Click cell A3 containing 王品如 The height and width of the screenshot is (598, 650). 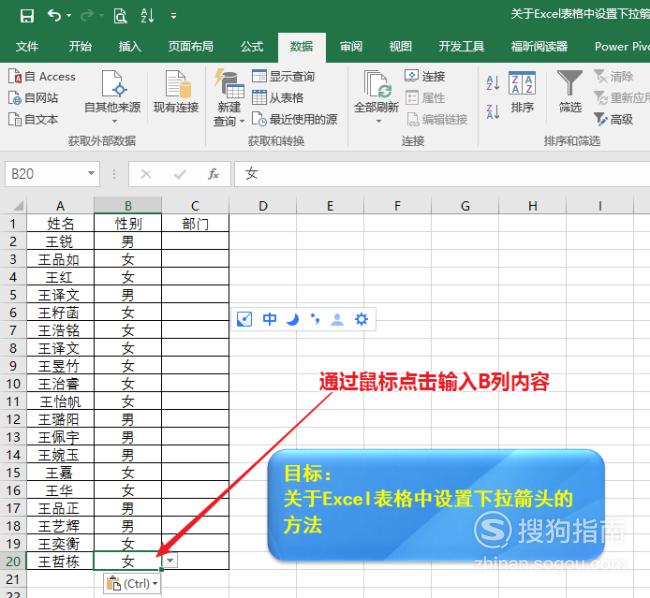click(61, 259)
